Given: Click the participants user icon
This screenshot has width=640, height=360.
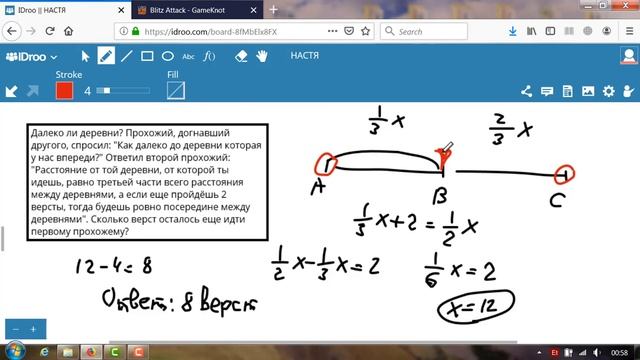Looking at the screenshot, I should coord(629,91).
